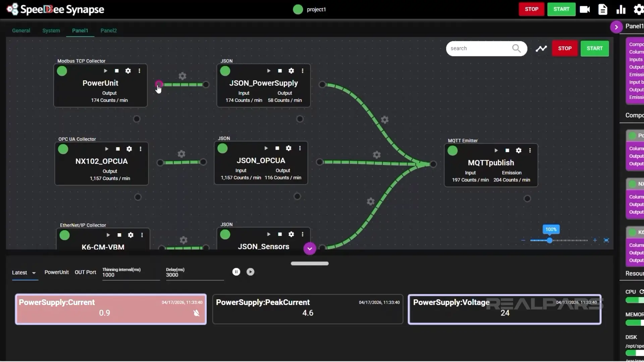Pause the live data stream
This screenshot has height=362, width=644.
236,272
